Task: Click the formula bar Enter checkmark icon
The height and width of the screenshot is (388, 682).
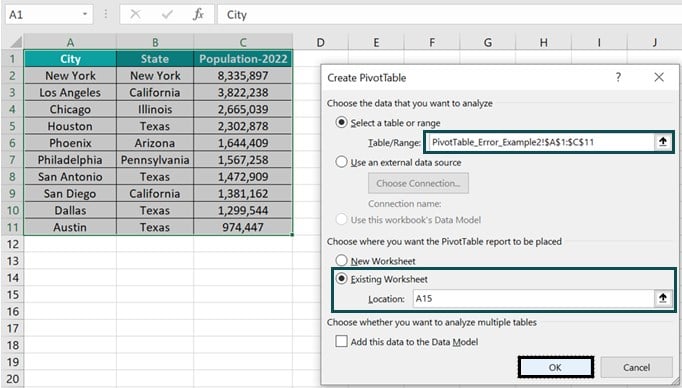Action: pos(167,14)
